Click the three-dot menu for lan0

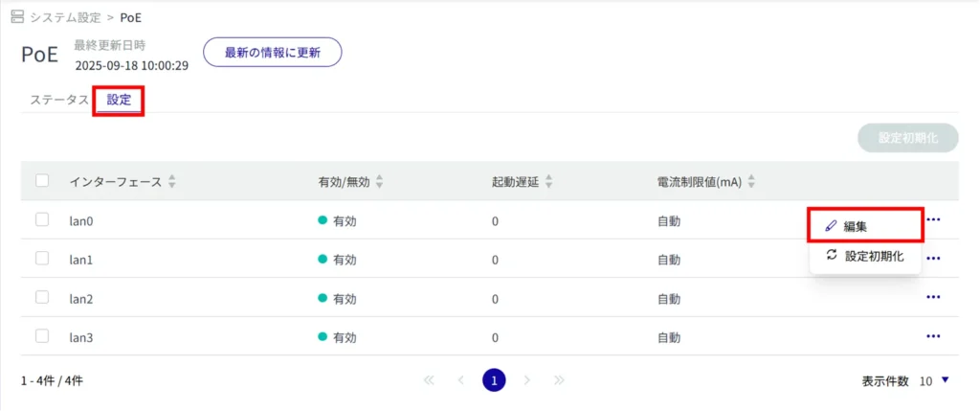coord(933,220)
